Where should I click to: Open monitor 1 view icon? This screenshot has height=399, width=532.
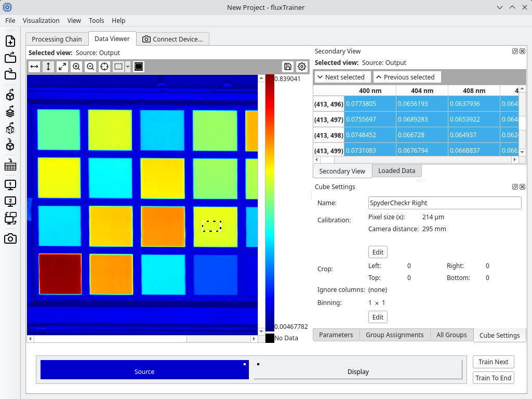click(x=10, y=185)
